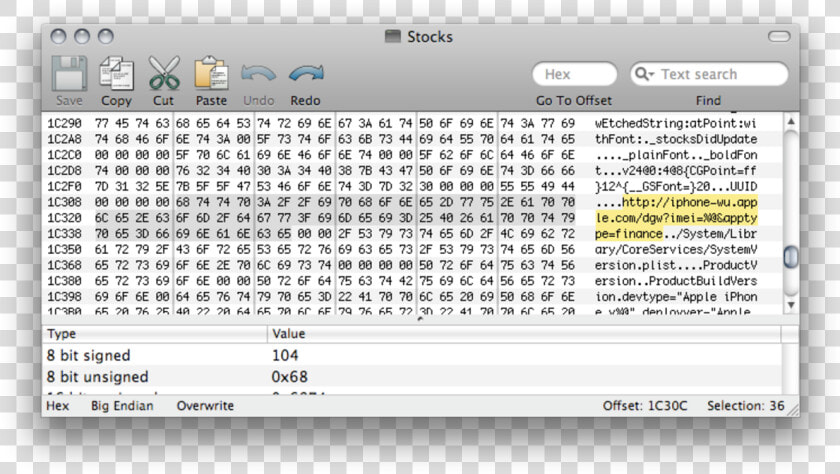This screenshot has height=474, width=840.
Task: Click the hex view scroll down arrow
Action: point(791,305)
